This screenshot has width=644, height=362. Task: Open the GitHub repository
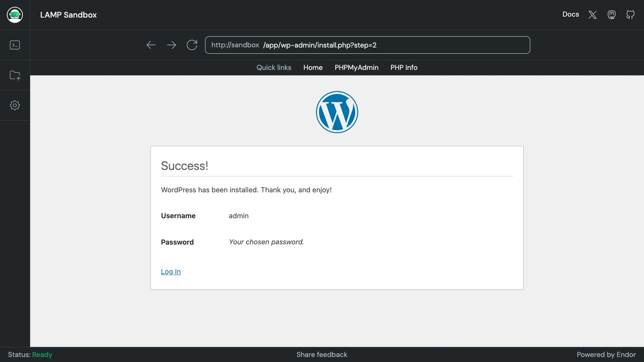click(630, 15)
